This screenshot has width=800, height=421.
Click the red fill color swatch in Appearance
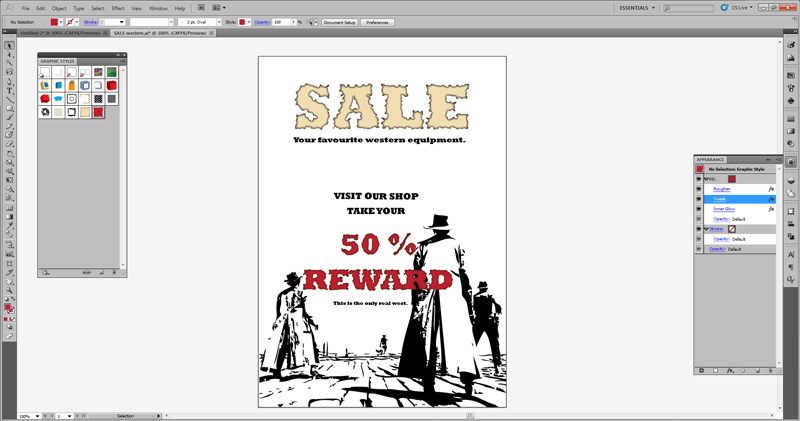coord(731,179)
